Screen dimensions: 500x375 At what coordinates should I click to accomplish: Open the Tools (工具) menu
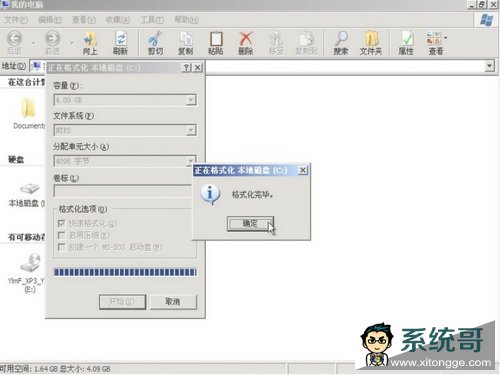pyautogui.click(x=152, y=20)
